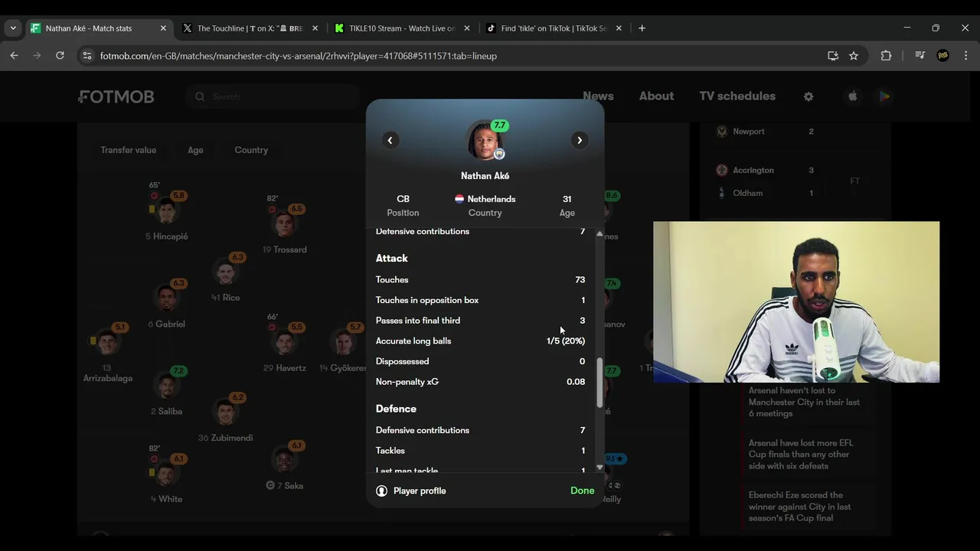This screenshot has height=551, width=980.
Task: Open the media control icon
Action: click(920, 56)
